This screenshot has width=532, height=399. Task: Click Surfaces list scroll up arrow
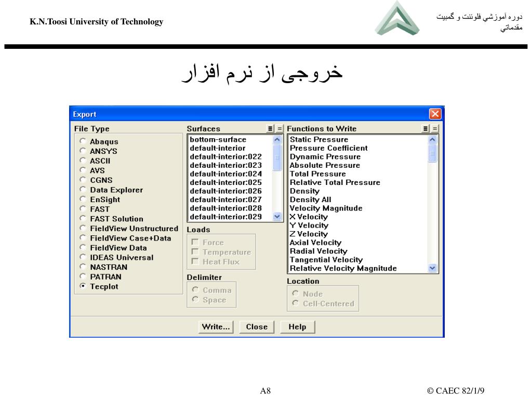pyautogui.click(x=277, y=139)
